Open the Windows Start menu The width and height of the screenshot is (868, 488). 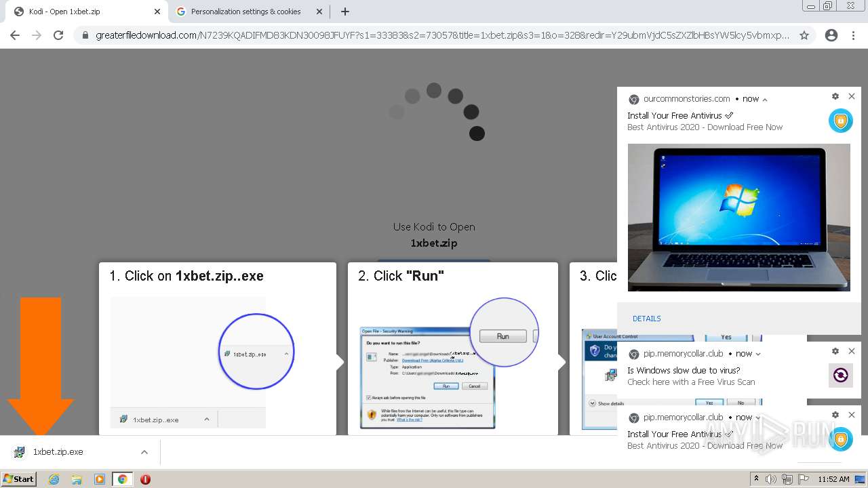click(19, 479)
